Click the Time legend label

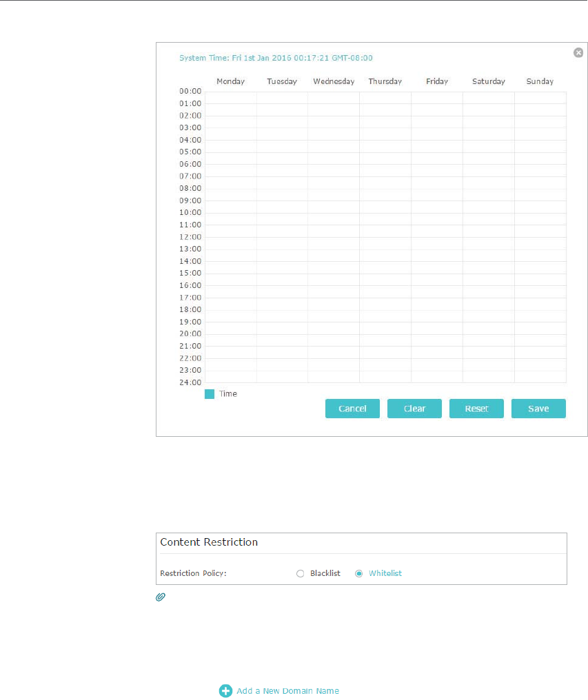[x=228, y=394]
